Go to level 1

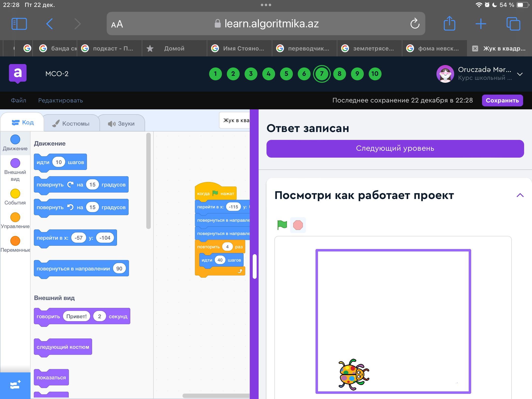click(215, 74)
